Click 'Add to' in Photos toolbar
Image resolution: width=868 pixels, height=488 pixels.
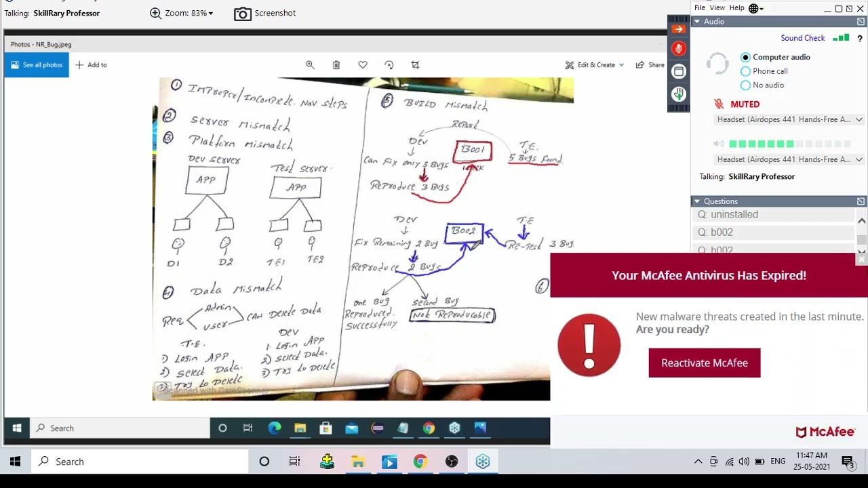[x=91, y=65]
